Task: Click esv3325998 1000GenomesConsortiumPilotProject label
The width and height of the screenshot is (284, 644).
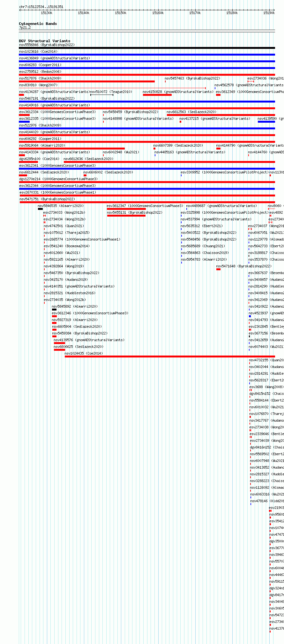Action: point(225,212)
